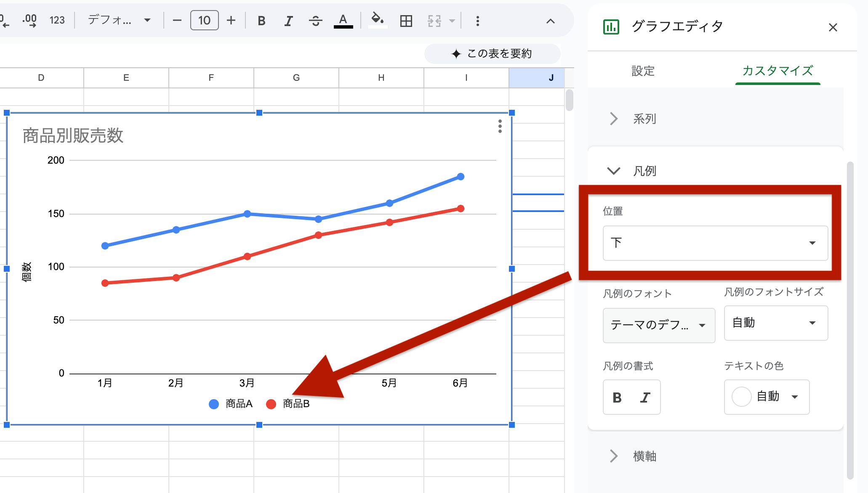Toggle bold formatting in the toolbar

(x=261, y=21)
